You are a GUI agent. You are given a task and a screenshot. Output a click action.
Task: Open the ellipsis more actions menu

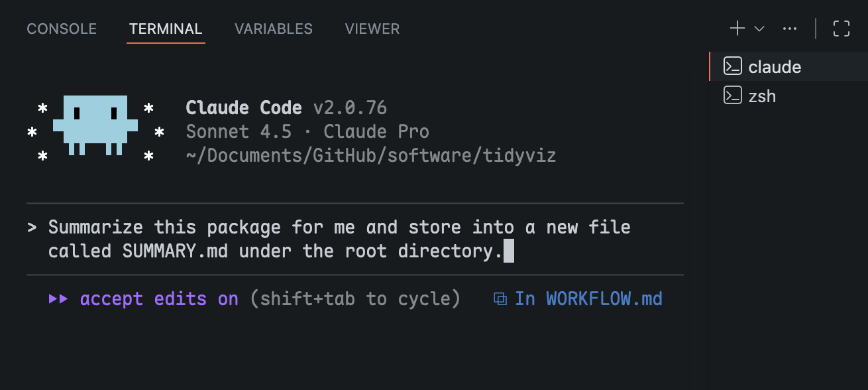(x=789, y=29)
